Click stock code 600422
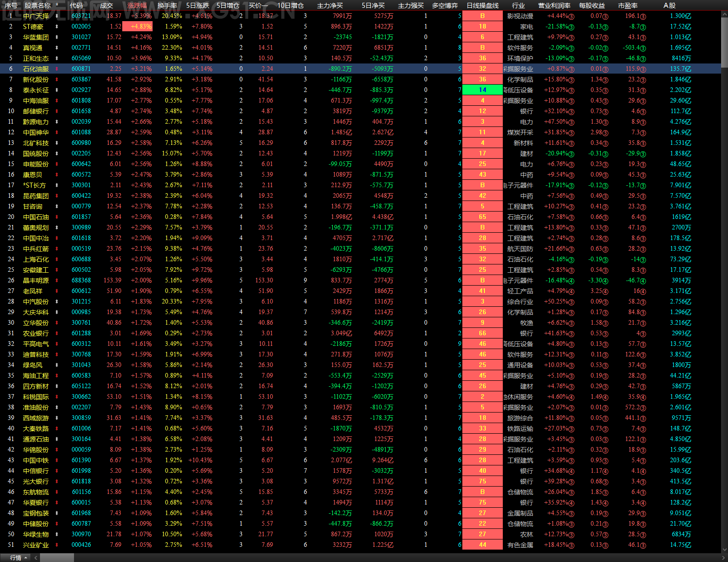The image size is (728, 562). pyautogui.click(x=81, y=196)
